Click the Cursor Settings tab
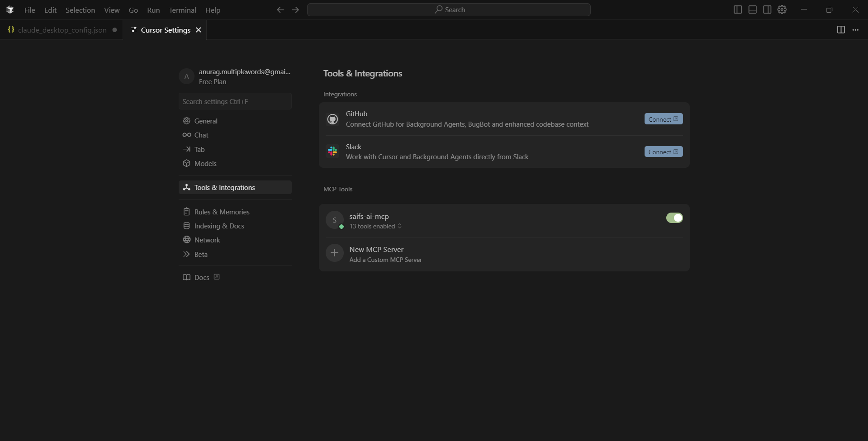The image size is (868, 441). click(x=165, y=30)
